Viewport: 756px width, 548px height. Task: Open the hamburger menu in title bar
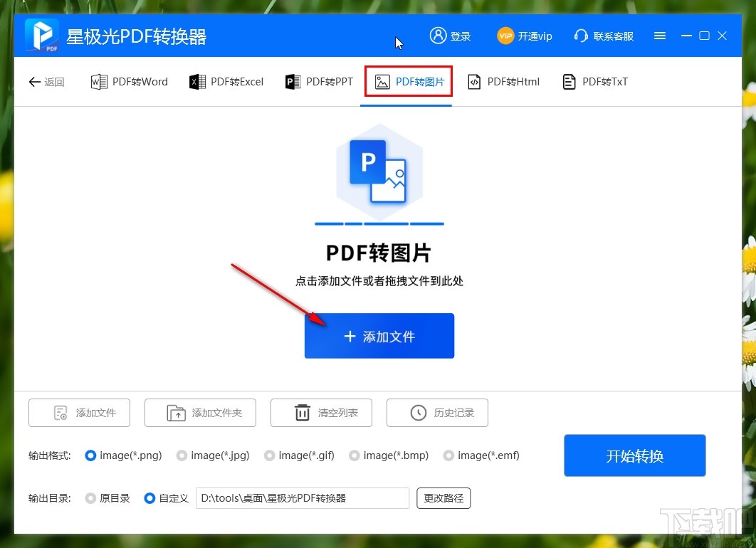point(659,36)
